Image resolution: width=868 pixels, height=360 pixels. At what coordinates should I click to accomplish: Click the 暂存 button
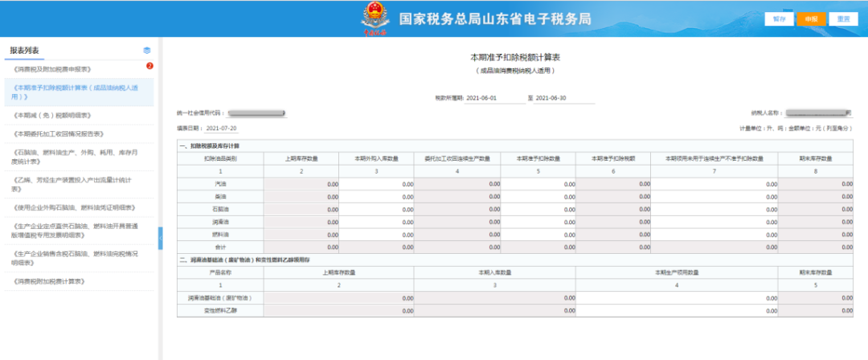click(x=779, y=18)
